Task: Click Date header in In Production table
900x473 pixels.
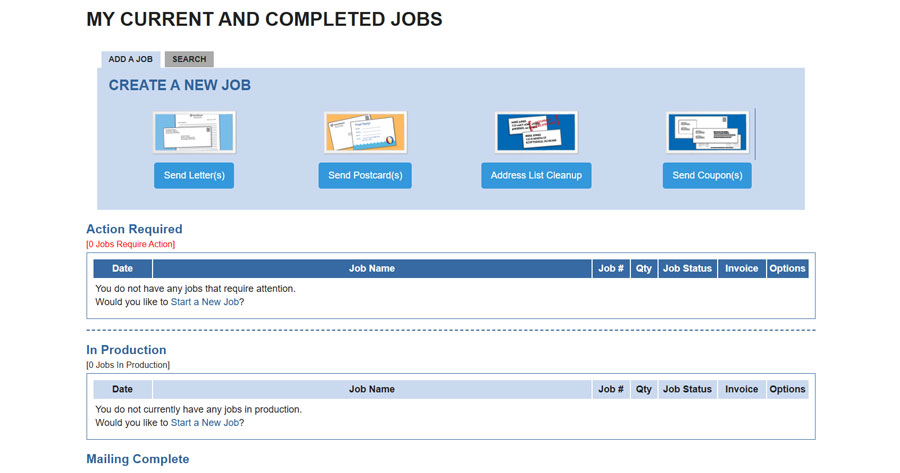Action: point(122,389)
